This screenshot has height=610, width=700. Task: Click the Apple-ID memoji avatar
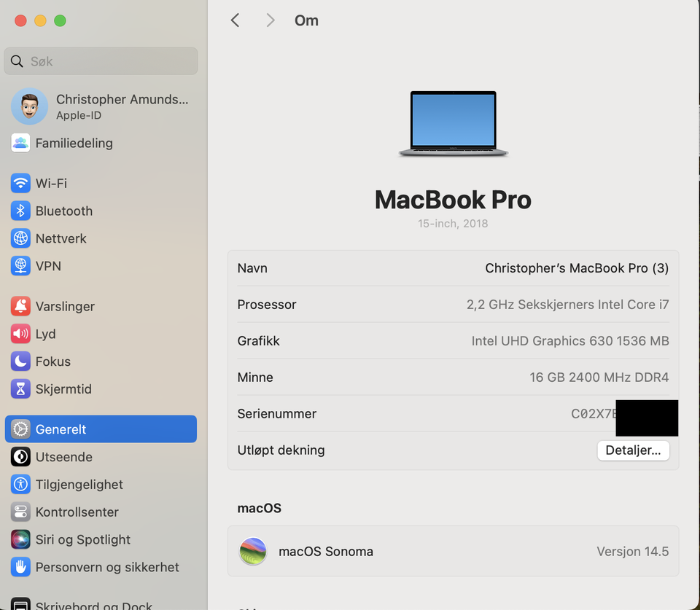coord(29,106)
